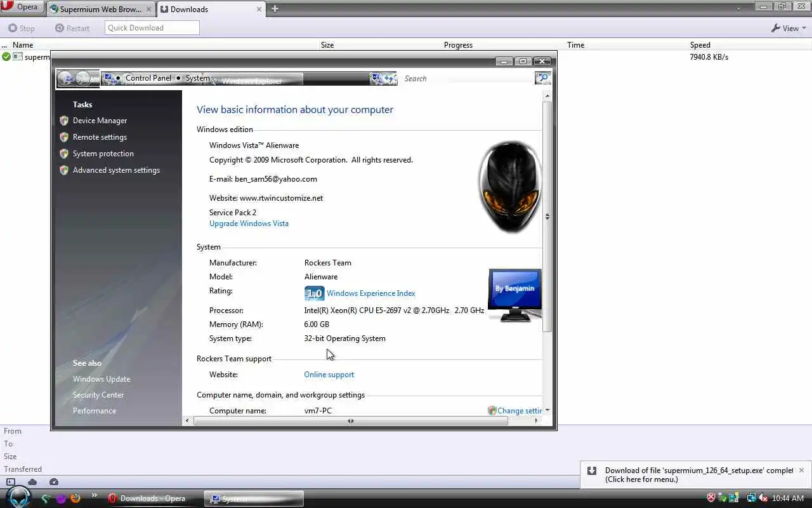Image resolution: width=812 pixels, height=508 pixels.
Task: Select System in the address breadcrumb
Action: point(197,78)
